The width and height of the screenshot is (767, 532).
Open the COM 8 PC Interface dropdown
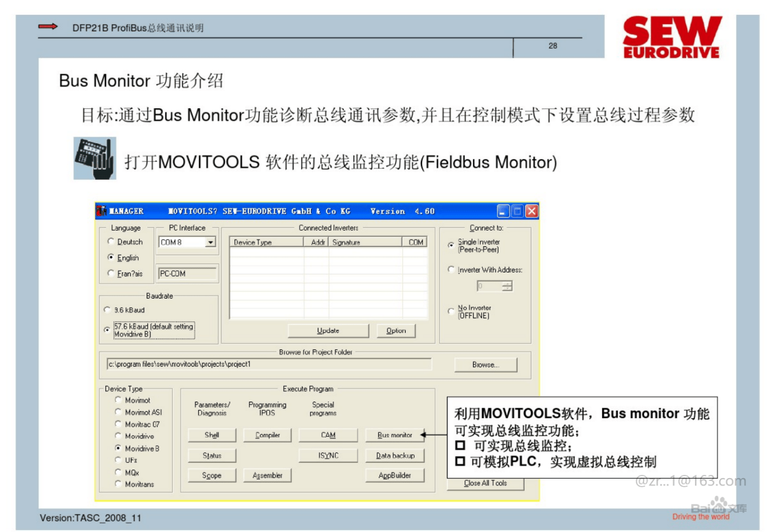(210, 242)
